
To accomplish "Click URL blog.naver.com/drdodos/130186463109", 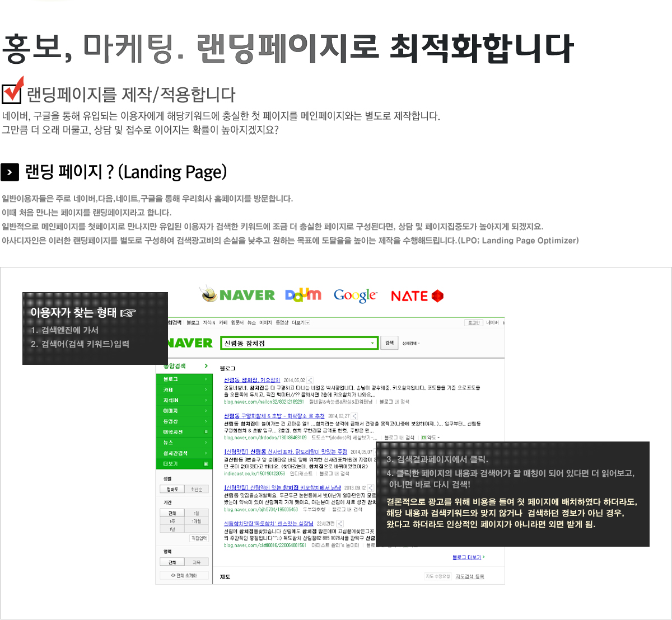I will (x=265, y=438).
